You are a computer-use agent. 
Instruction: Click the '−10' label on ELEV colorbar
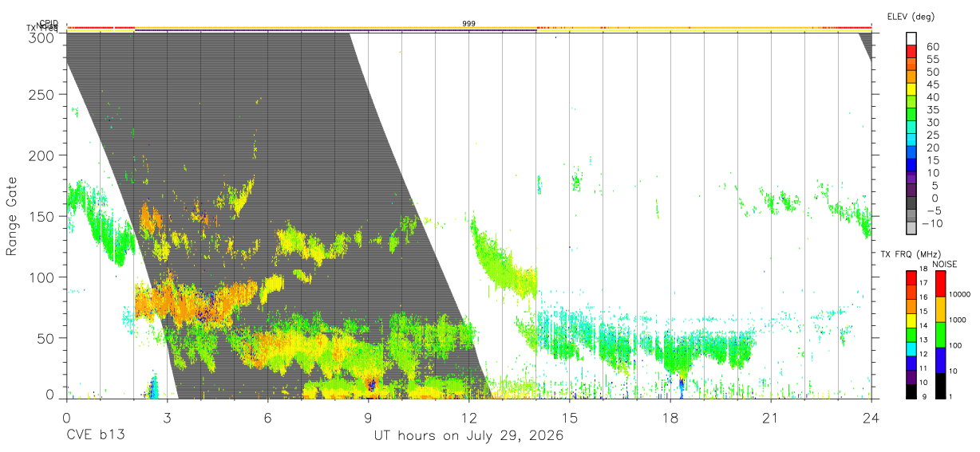coord(932,223)
